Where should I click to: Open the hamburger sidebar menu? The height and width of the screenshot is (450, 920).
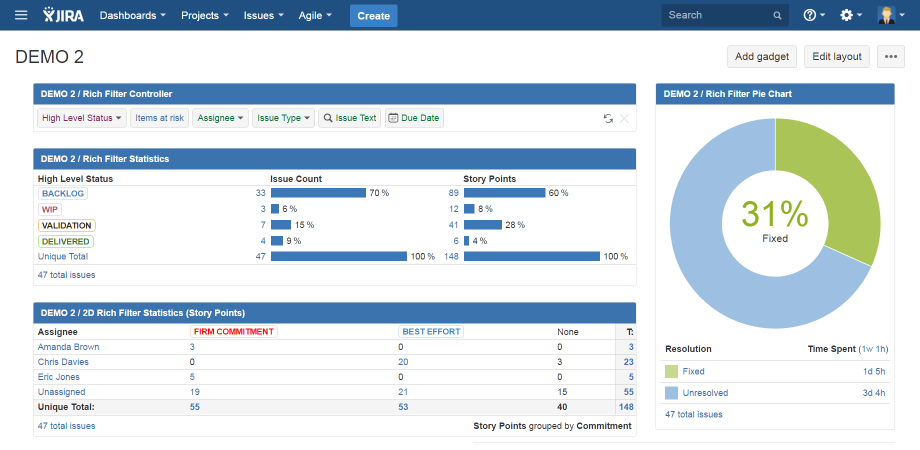point(21,16)
